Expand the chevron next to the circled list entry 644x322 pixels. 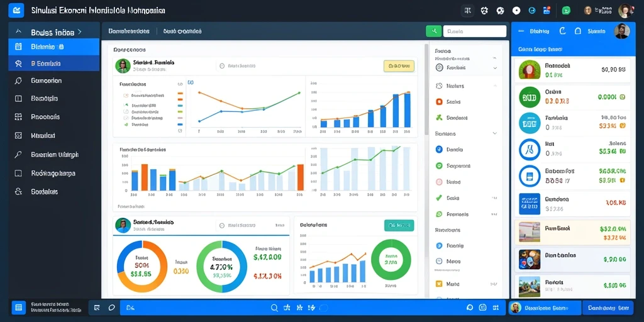(495, 68)
